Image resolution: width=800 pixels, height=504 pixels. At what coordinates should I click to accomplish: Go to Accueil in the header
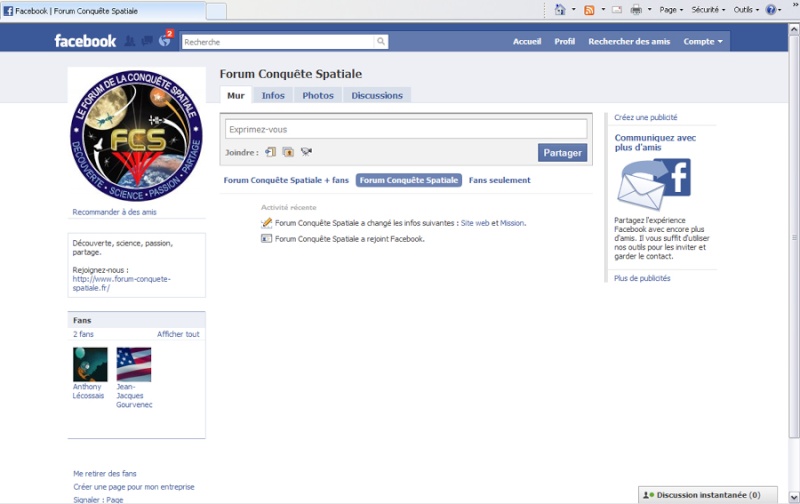tap(527, 41)
